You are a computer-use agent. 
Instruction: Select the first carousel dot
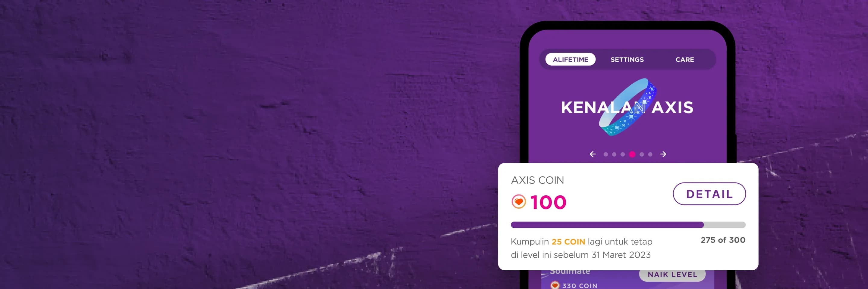point(605,154)
